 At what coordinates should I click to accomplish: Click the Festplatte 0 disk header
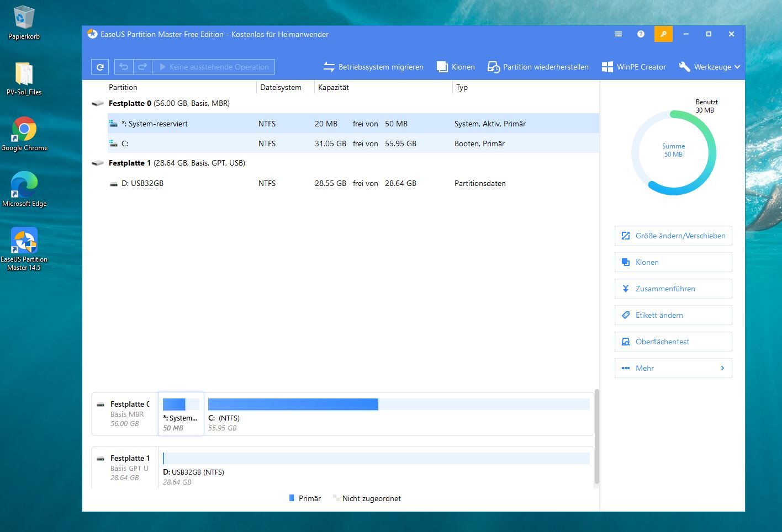(x=169, y=103)
